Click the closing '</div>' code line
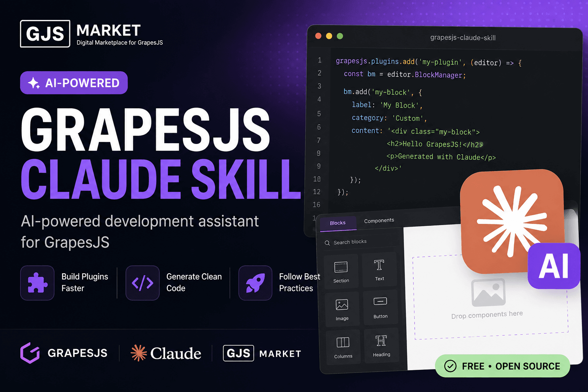The height and width of the screenshot is (392, 588). pos(388,168)
